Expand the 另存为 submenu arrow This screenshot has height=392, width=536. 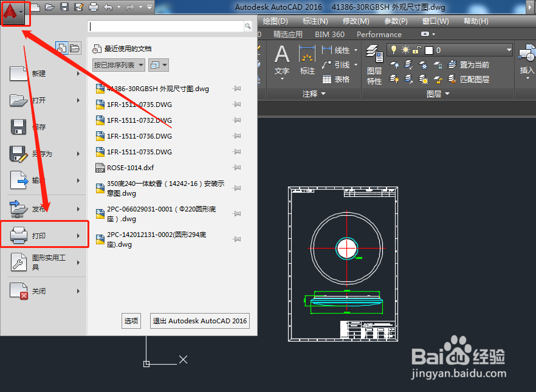point(78,154)
